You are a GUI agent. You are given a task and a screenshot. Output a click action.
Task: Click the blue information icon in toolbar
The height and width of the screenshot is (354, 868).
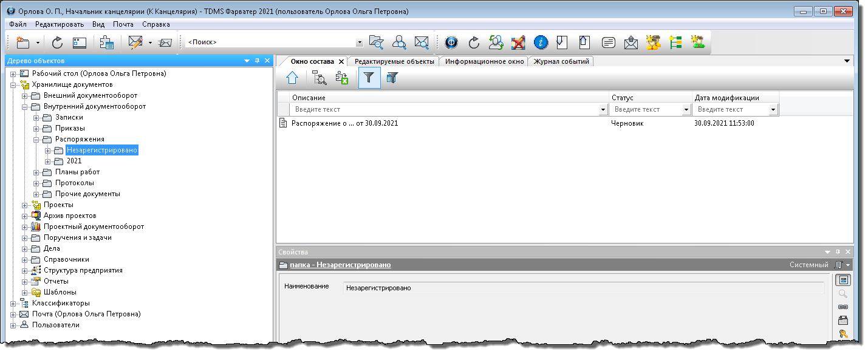[541, 43]
